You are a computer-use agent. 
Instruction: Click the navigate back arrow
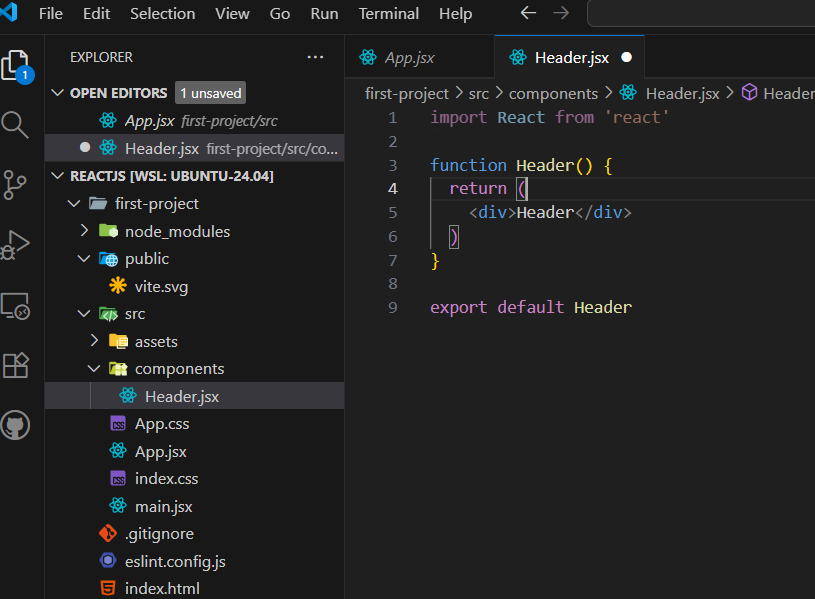tap(528, 14)
